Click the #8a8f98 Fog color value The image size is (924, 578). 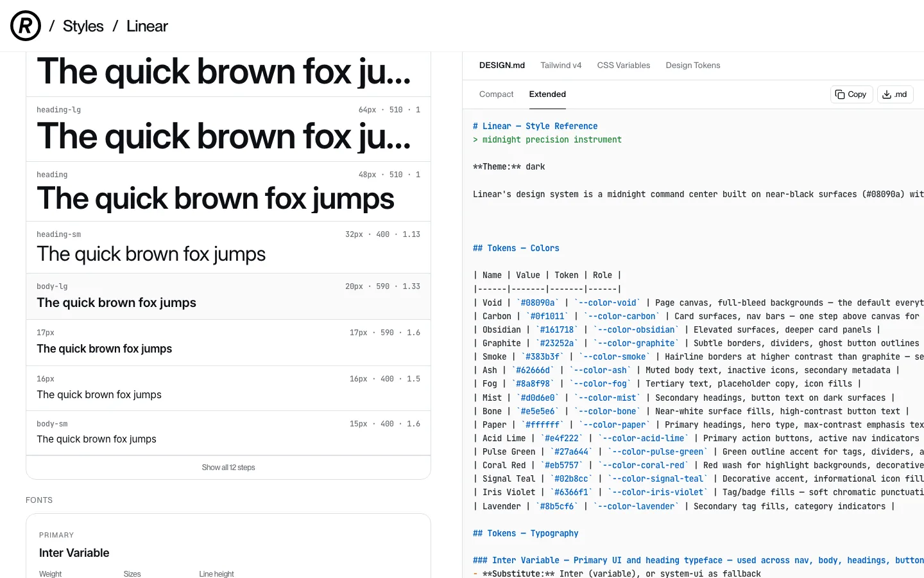(533, 384)
